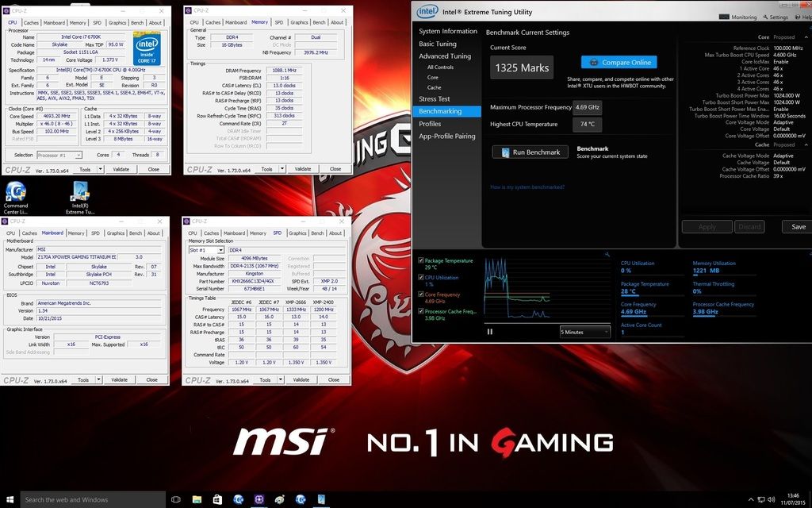Click Search the web and Windows box
This screenshot has height=508, width=812.
pos(92,500)
